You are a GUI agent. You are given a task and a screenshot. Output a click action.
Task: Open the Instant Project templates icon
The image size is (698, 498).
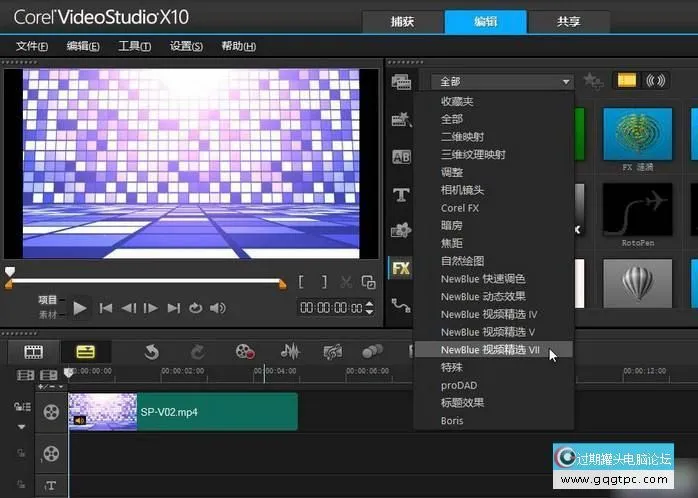pyautogui.click(x=401, y=119)
